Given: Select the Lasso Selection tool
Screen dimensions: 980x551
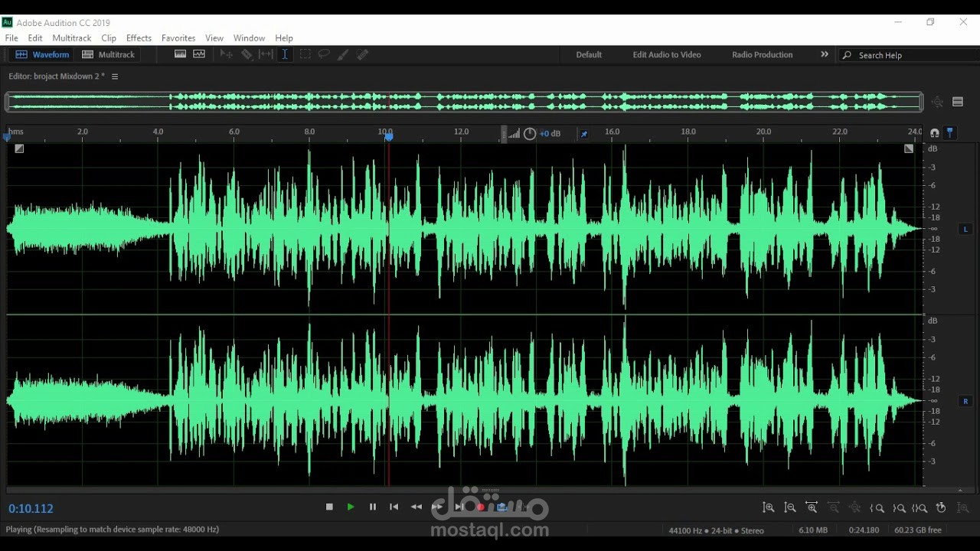Looking at the screenshot, I should pos(324,54).
